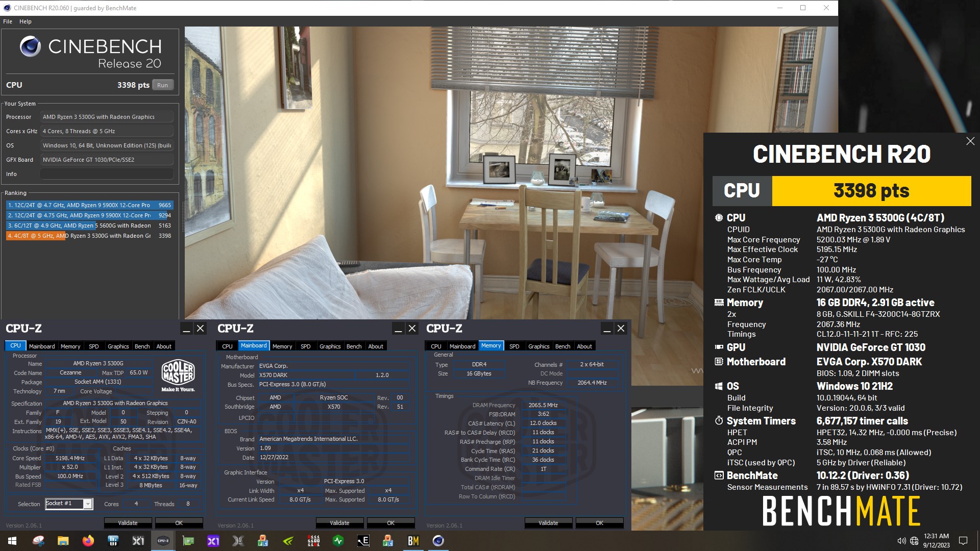Image resolution: width=980 pixels, height=551 pixels.
Task: Click the taskbar clock showing 12:31 AM
Action: point(936,541)
